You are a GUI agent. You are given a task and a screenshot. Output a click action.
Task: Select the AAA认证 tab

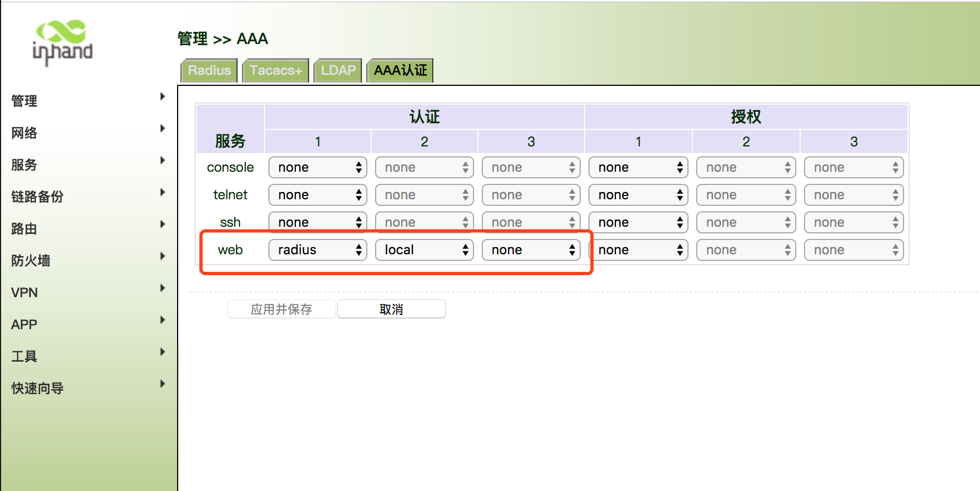400,70
